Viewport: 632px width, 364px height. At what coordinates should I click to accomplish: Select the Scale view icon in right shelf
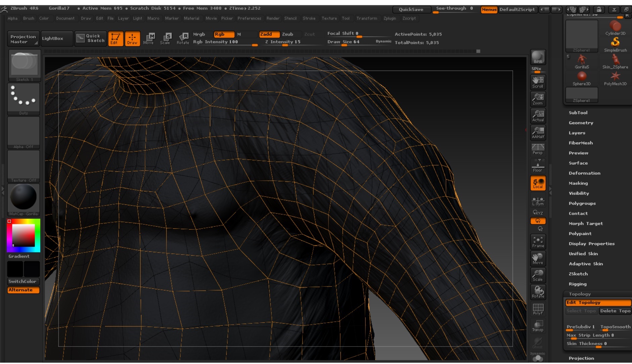538,275
